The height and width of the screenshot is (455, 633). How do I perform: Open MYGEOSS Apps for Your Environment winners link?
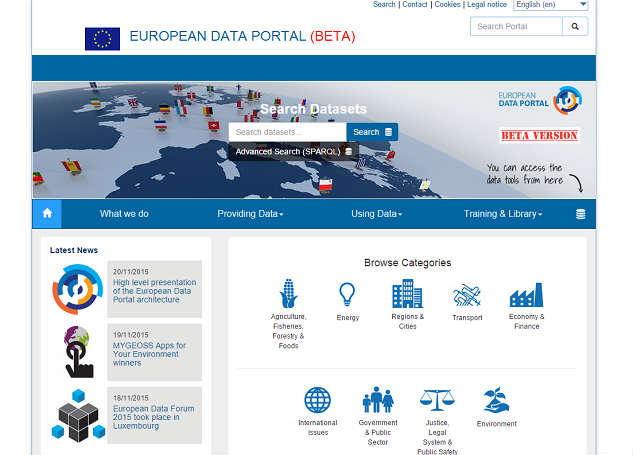tap(149, 354)
